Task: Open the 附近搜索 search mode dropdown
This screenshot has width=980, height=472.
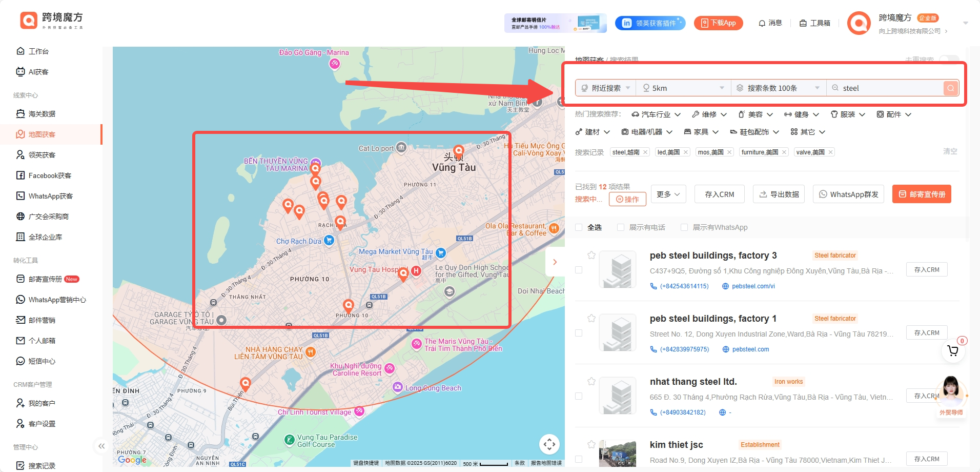Action: click(606, 88)
